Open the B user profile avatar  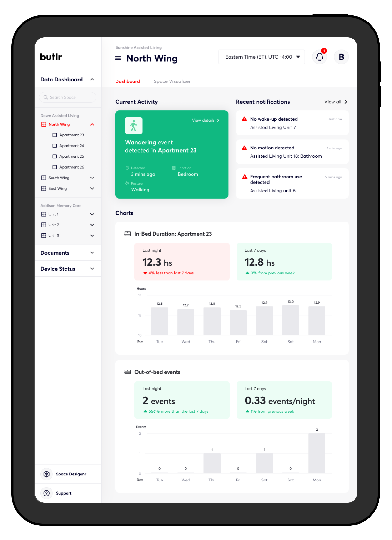341,57
